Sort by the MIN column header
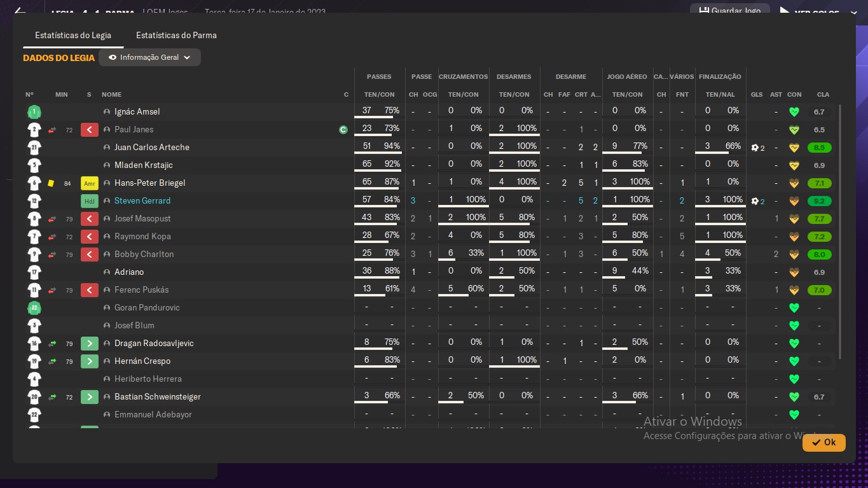This screenshot has width=868, height=488. [61, 95]
